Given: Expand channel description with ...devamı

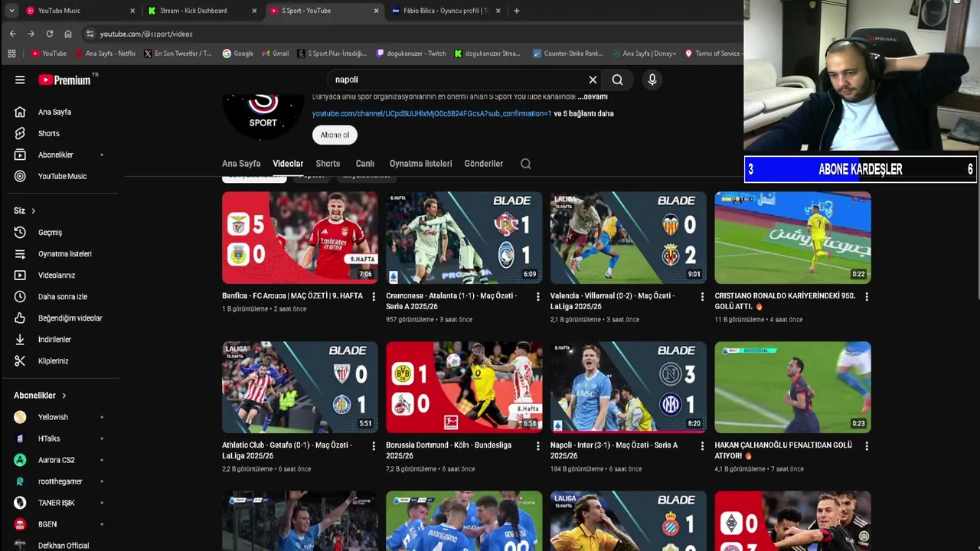Looking at the screenshot, I should [x=593, y=96].
